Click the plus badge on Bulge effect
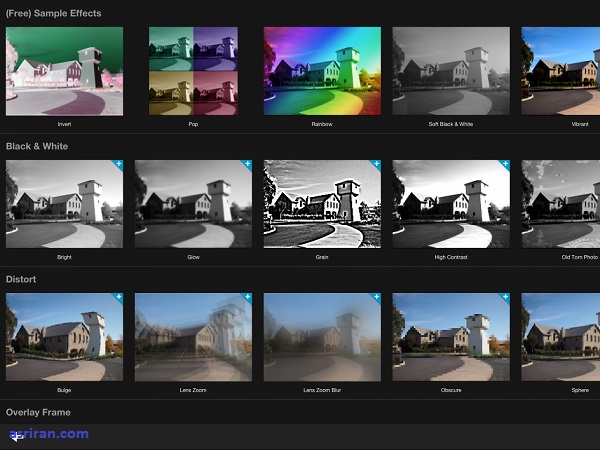600x450 pixels. coord(118,297)
